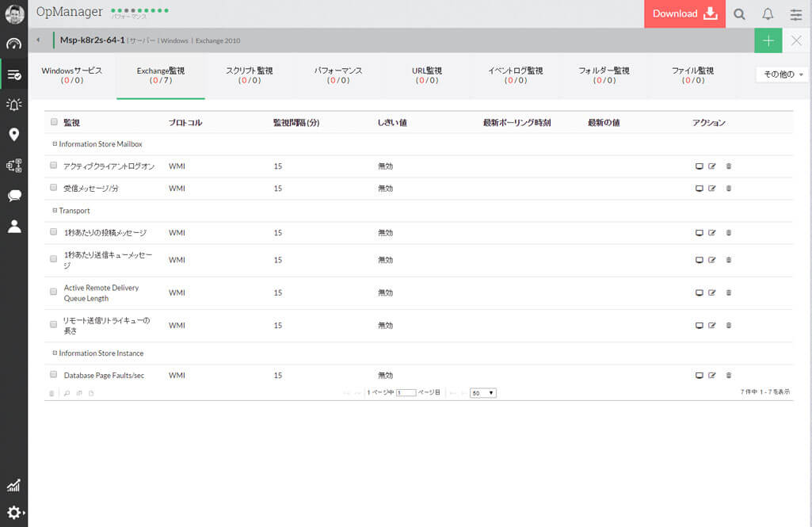Check the box for アクティブクライアントログオン
The width and height of the screenshot is (812, 527).
pos(54,166)
